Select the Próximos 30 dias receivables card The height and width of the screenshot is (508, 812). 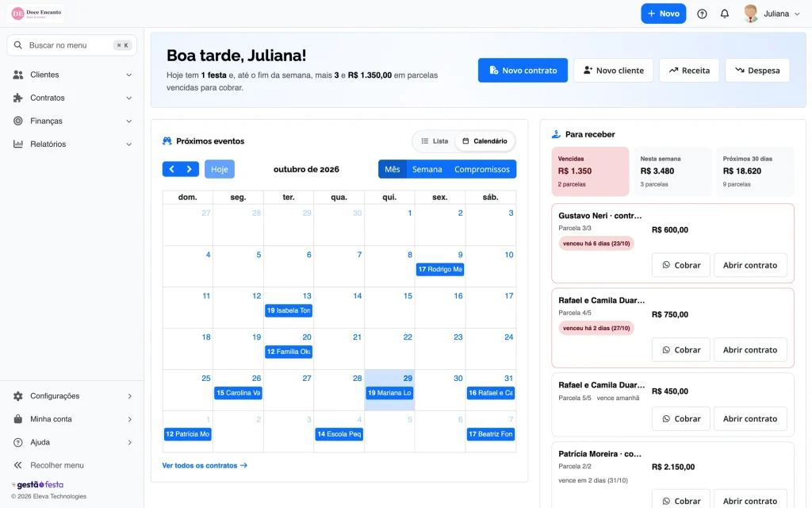point(755,171)
